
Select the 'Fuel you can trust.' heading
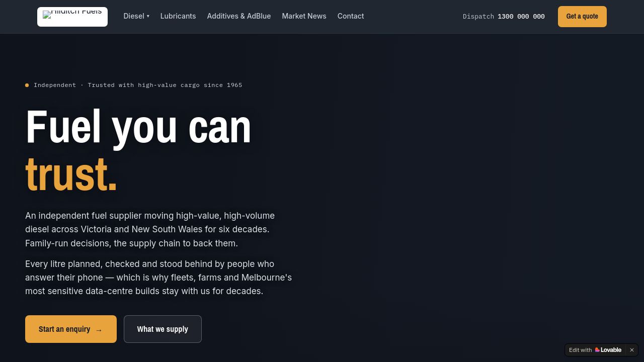coord(138,150)
